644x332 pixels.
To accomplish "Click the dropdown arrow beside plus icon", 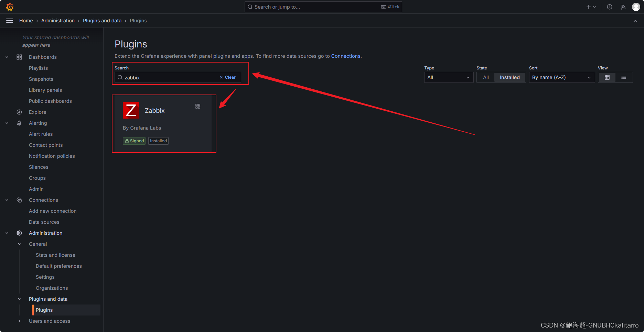I will coord(594,7).
